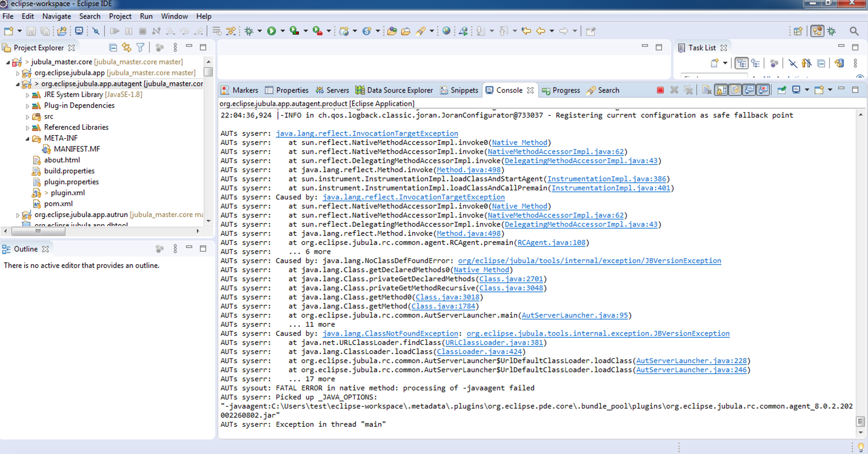Collapse all in Project Explorer
The height and width of the screenshot is (454, 868).
113,48
